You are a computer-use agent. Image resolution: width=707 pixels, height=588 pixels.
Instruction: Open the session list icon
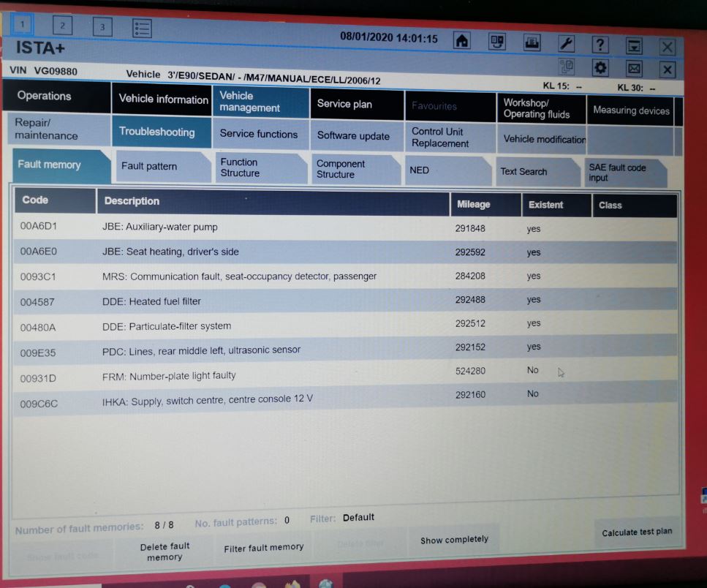[142, 28]
